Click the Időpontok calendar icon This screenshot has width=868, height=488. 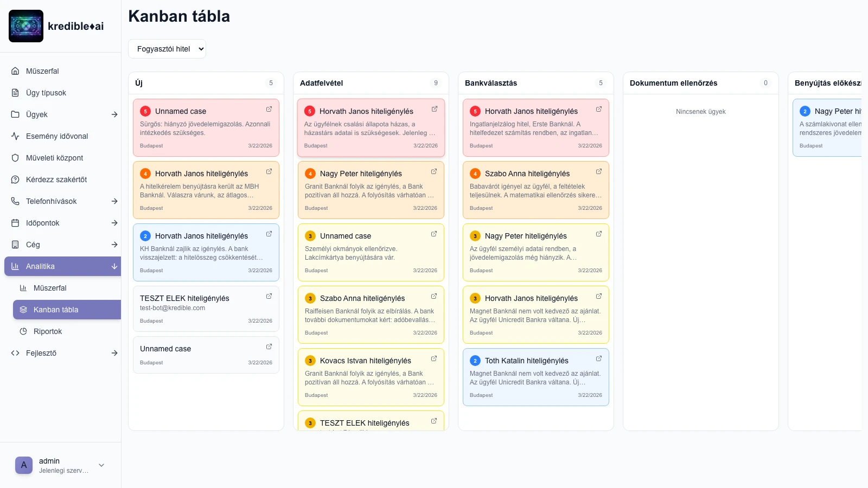click(15, 223)
